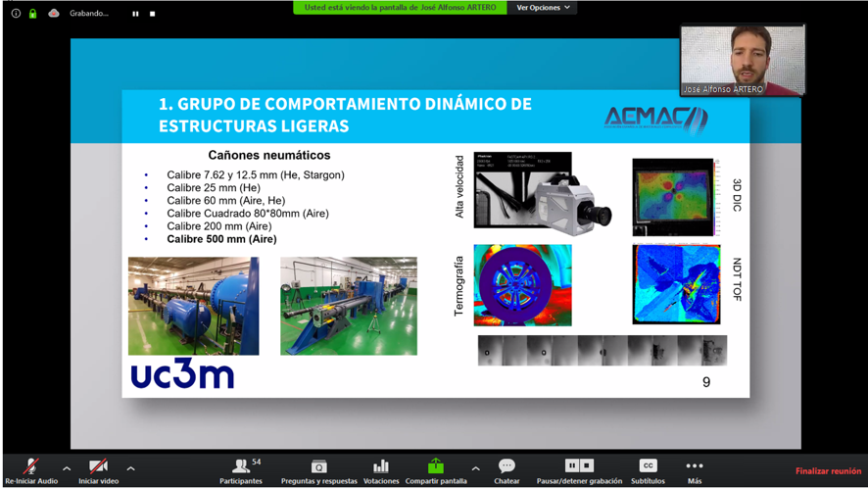The image size is (868, 489).
Task: Stop the recording from the top bar
Action: (152, 14)
